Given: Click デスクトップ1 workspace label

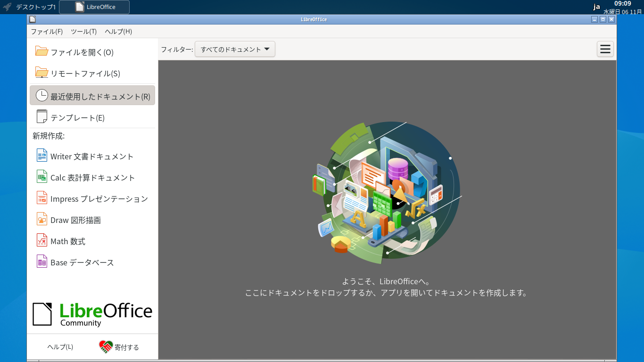Looking at the screenshot, I should tap(36, 7).
